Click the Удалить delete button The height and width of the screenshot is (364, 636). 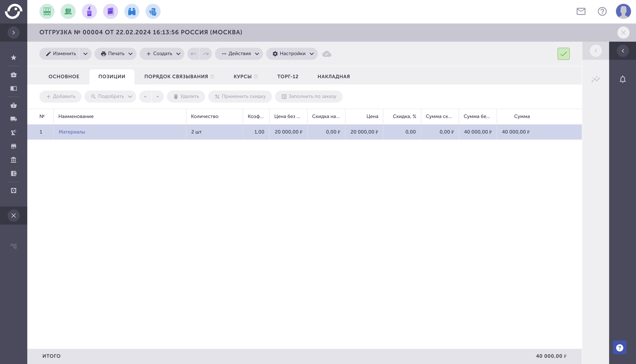186,97
